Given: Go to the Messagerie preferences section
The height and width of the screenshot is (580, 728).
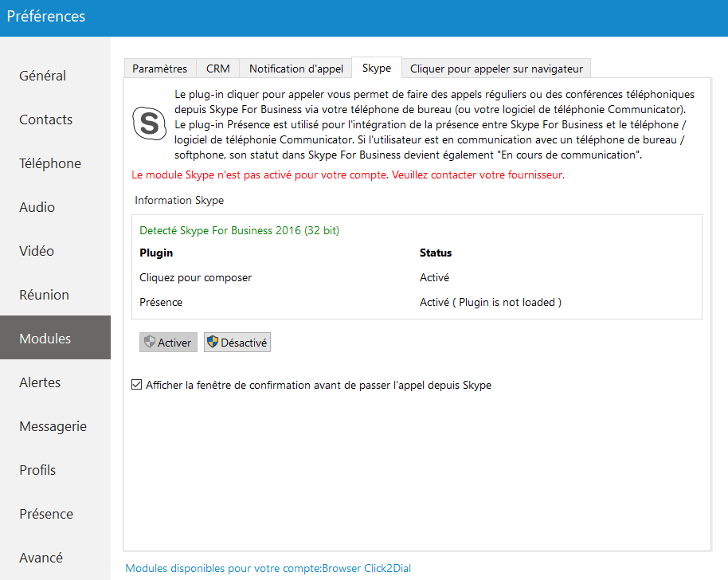Looking at the screenshot, I should [x=55, y=426].
